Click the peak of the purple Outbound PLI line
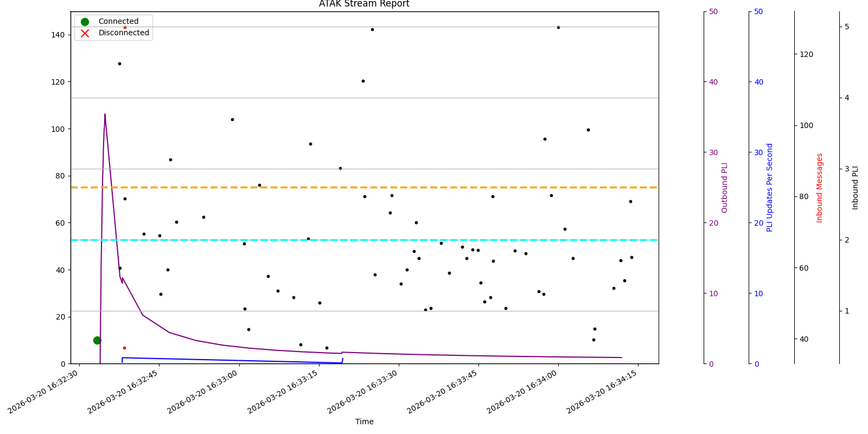 click(105, 114)
